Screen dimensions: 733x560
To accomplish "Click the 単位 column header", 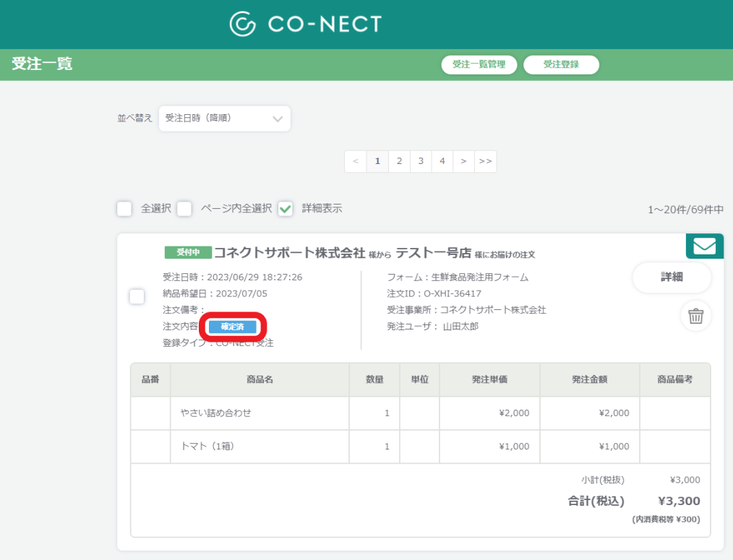I will 420,379.
